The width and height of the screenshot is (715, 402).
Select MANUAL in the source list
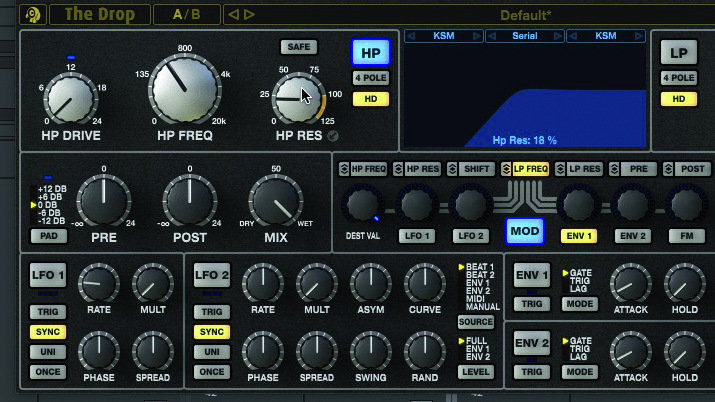482,307
